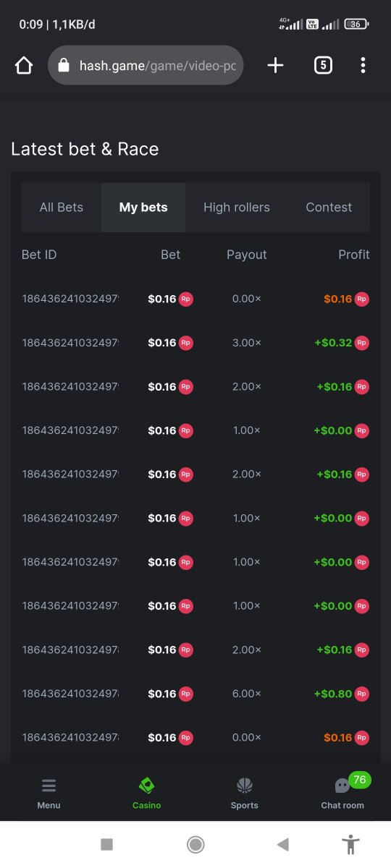Viewport: 391px width, 868px height.
Task: Tap the Rp currency icon beside +$0.80 profit
Action: click(x=362, y=694)
